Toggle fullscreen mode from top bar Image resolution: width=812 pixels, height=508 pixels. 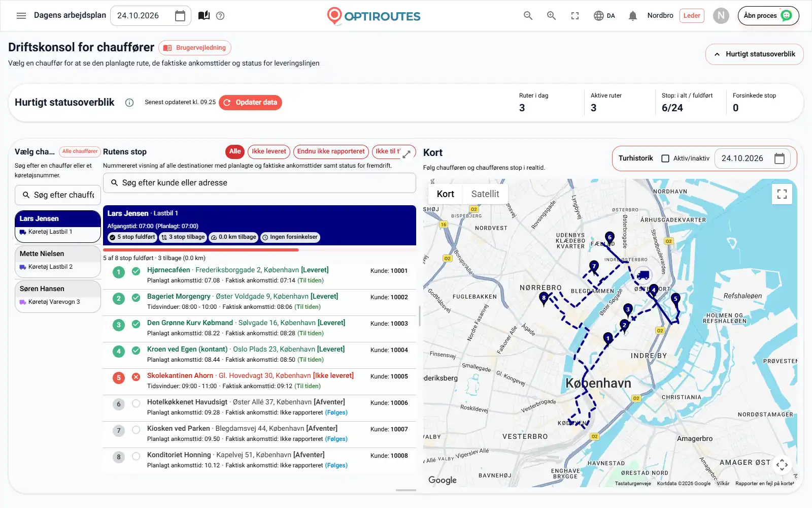575,16
